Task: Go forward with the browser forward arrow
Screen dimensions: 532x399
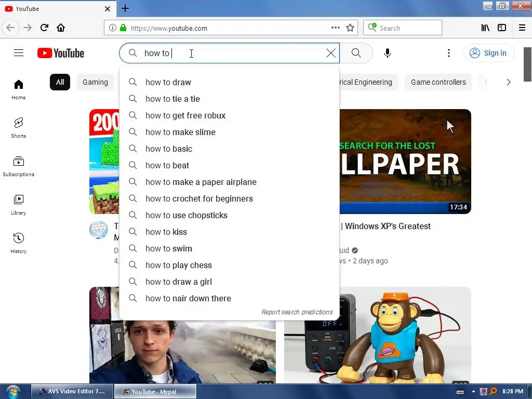Action: click(x=28, y=28)
